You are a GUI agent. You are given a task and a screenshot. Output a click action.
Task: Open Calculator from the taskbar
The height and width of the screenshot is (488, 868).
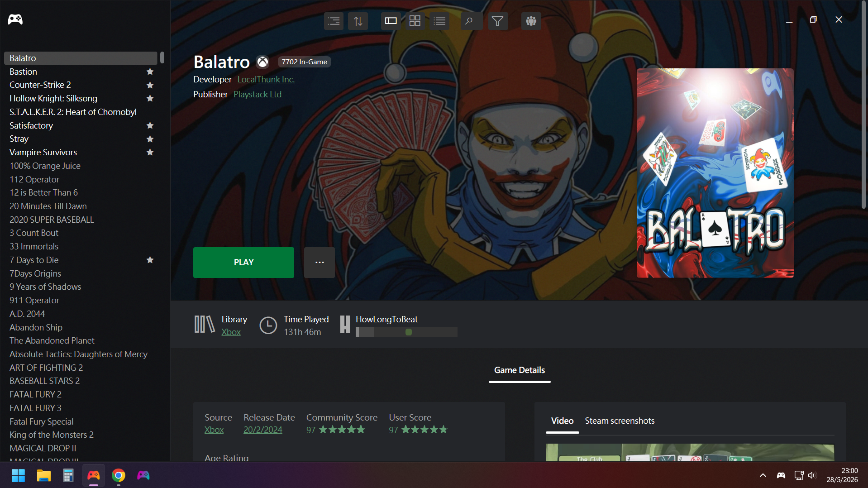click(x=68, y=475)
